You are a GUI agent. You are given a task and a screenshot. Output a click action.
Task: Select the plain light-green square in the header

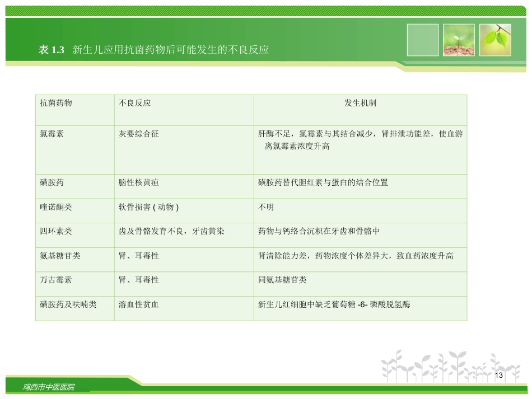pos(423,40)
